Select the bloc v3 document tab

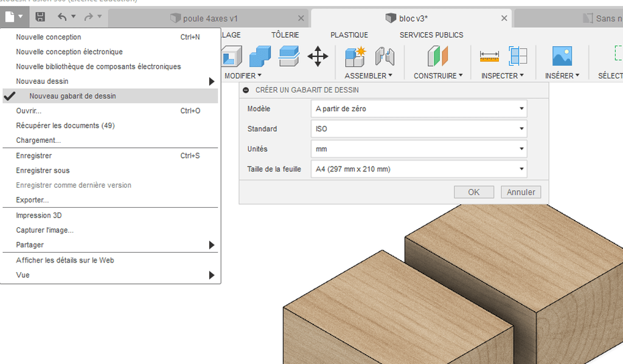coord(412,18)
